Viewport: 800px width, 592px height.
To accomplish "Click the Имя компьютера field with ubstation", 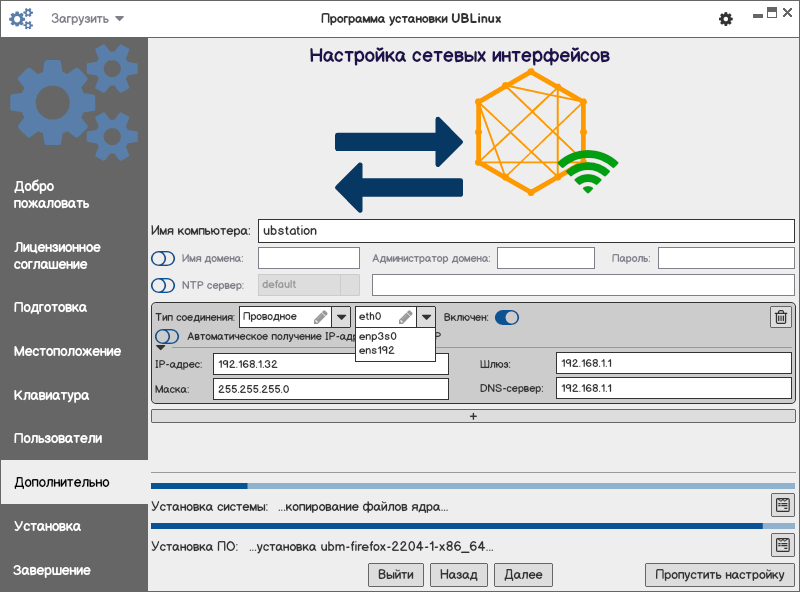I will [526, 231].
